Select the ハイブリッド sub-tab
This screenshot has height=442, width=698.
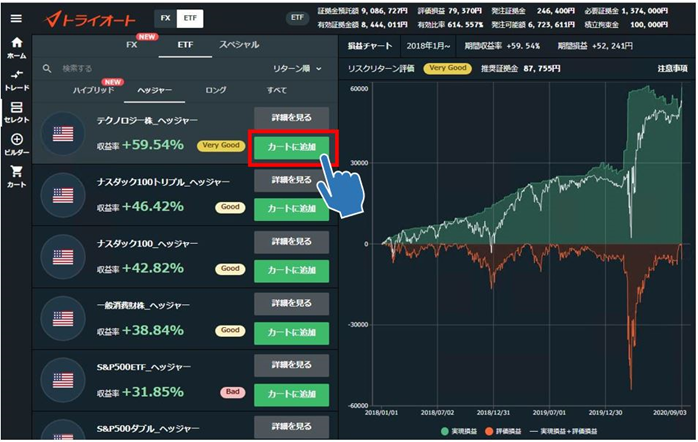pyautogui.click(x=93, y=90)
